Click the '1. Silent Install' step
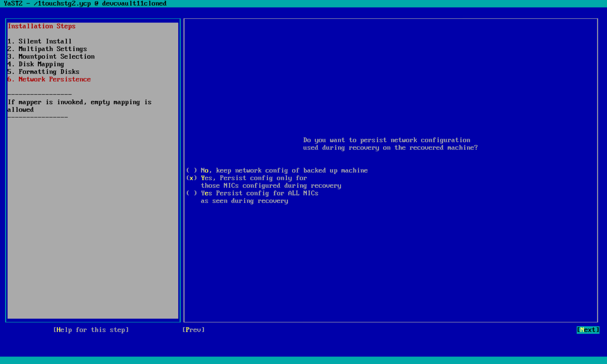 click(x=39, y=41)
